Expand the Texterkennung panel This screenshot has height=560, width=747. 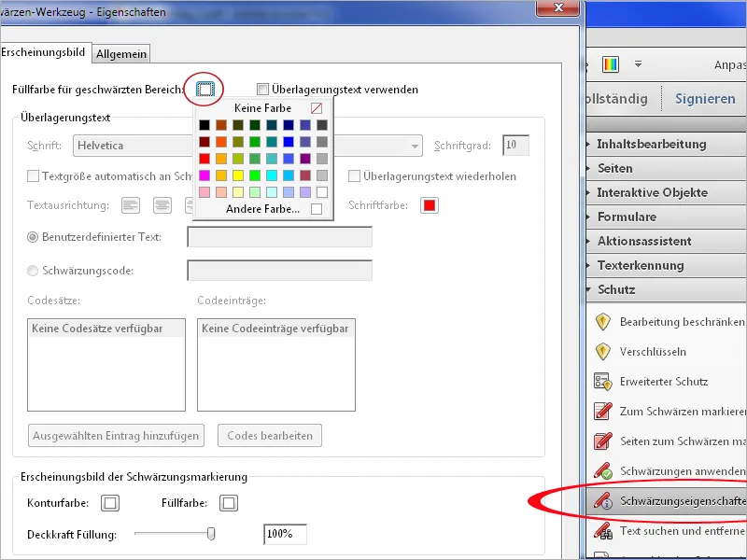click(x=666, y=265)
